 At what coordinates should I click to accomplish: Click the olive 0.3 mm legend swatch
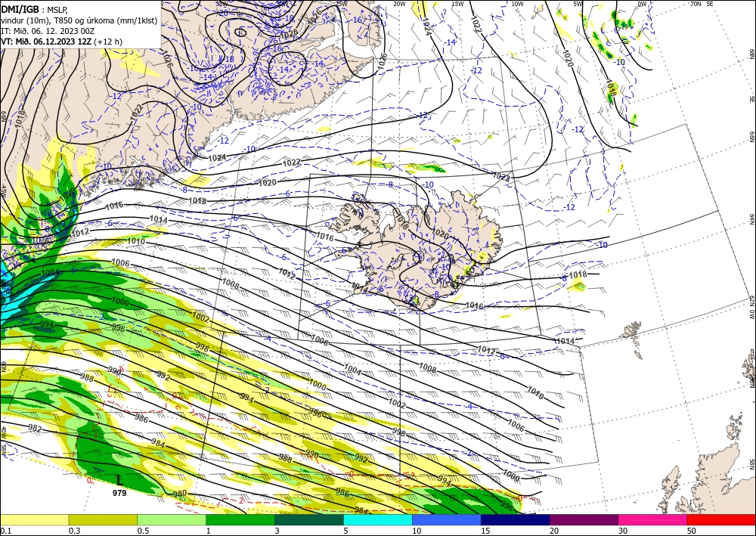click(103, 519)
